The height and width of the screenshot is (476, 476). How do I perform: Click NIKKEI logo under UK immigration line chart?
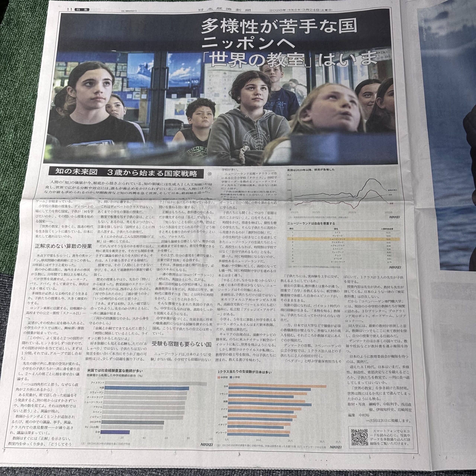pos(394,217)
